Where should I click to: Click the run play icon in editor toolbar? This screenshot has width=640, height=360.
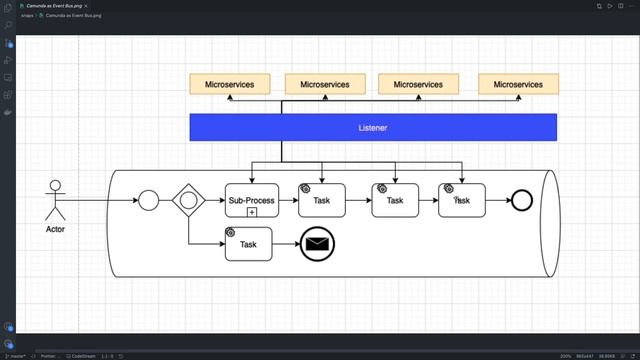610,6
